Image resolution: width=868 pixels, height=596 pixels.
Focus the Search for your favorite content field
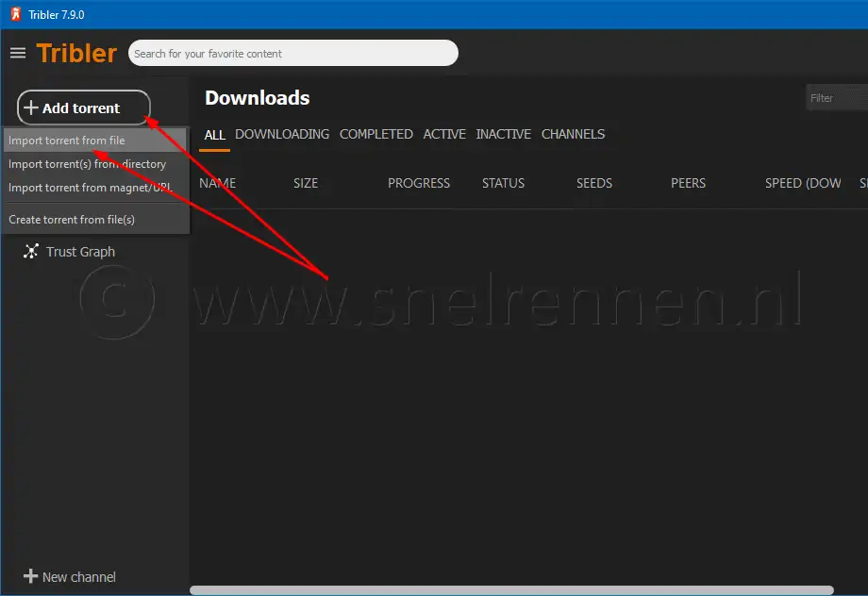point(292,53)
